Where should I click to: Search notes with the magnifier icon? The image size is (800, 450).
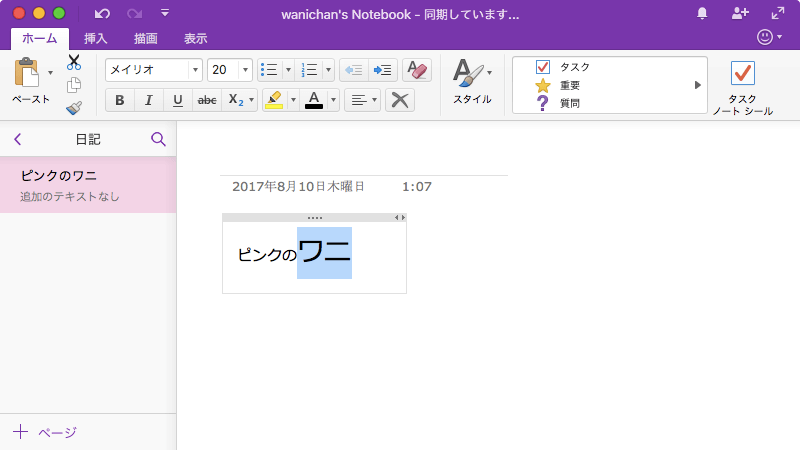tap(158, 139)
